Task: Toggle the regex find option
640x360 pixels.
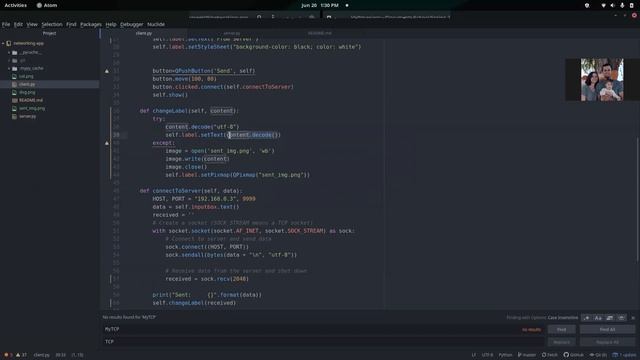Action: coord(587,318)
